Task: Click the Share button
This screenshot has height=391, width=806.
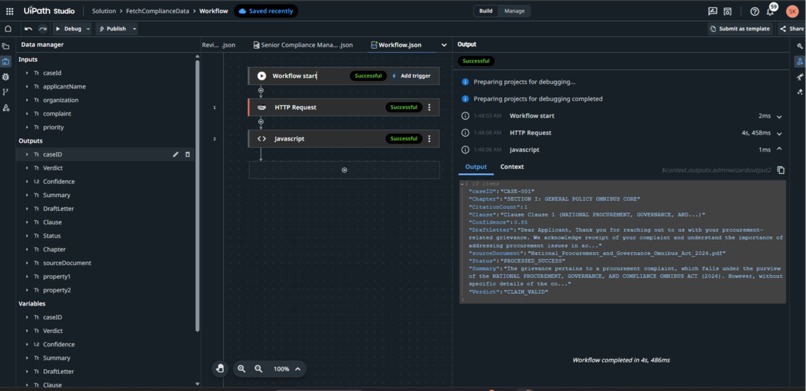Action: point(791,29)
